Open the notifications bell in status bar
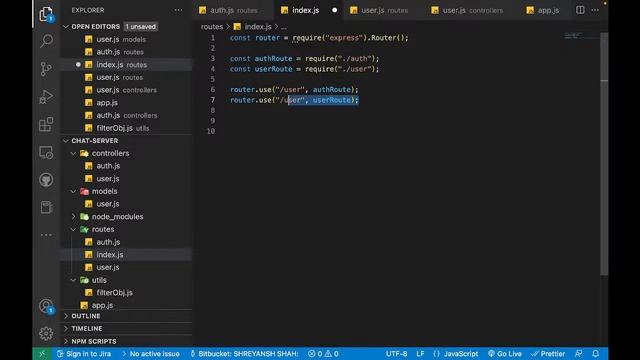This screenshot has width=640, height=360. pos(596,353)
